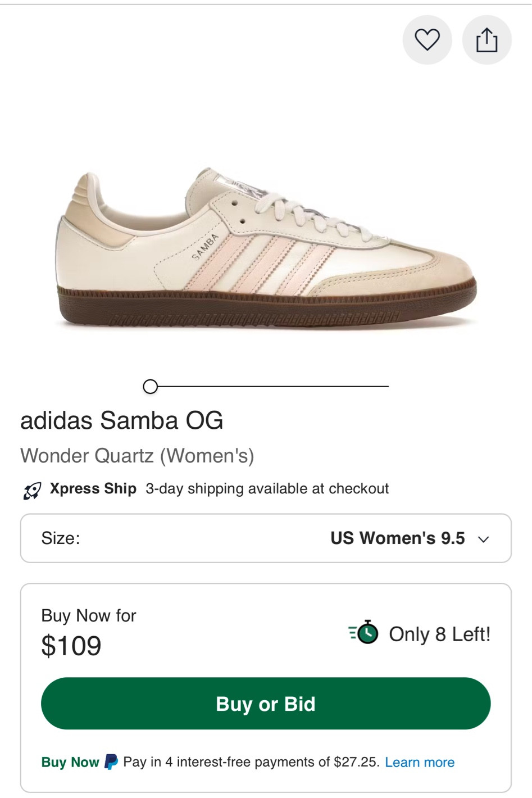Click the image gallery slider handle
This screenshot has height=798, width=532.
click(150, 387)
